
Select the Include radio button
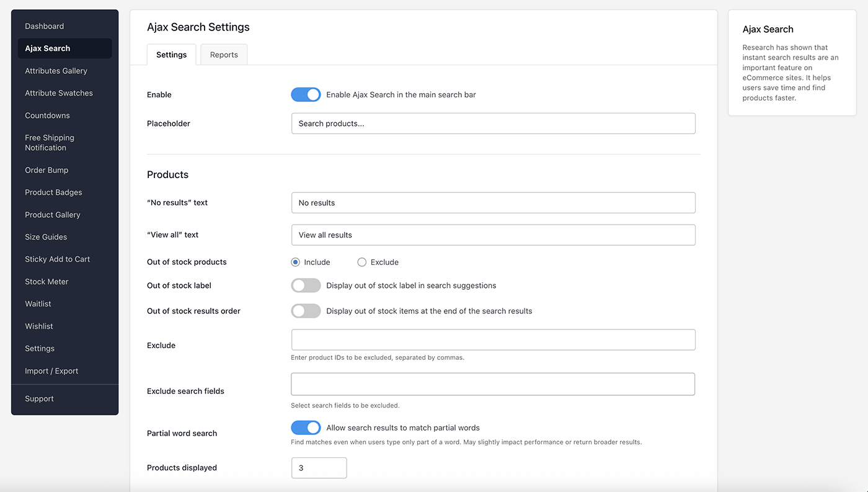294,262
